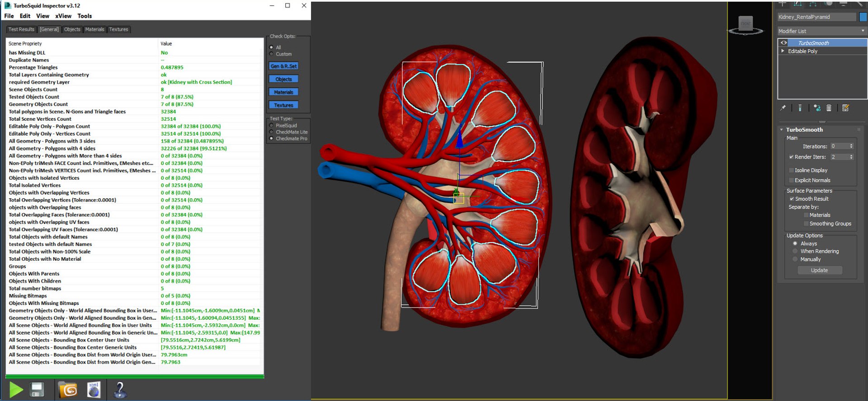Open the xView menu
The width and height of the screenshot is (868, 401).
click(x=63, y=16)
